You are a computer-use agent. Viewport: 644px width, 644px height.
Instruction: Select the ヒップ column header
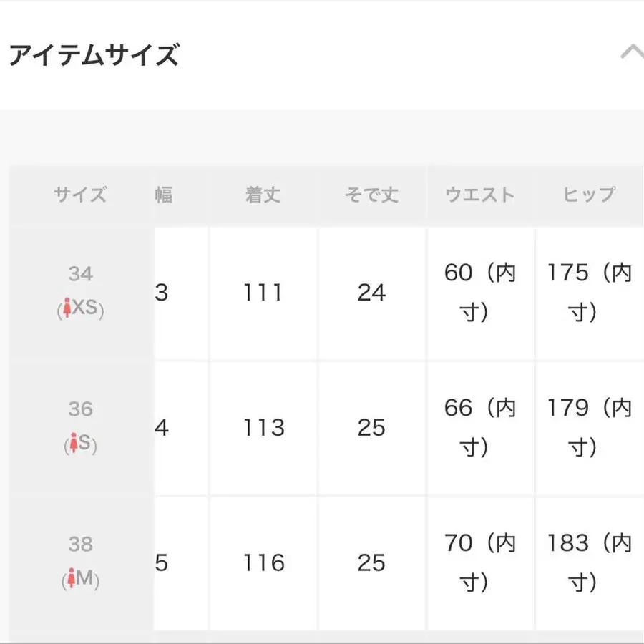point(589,195)
